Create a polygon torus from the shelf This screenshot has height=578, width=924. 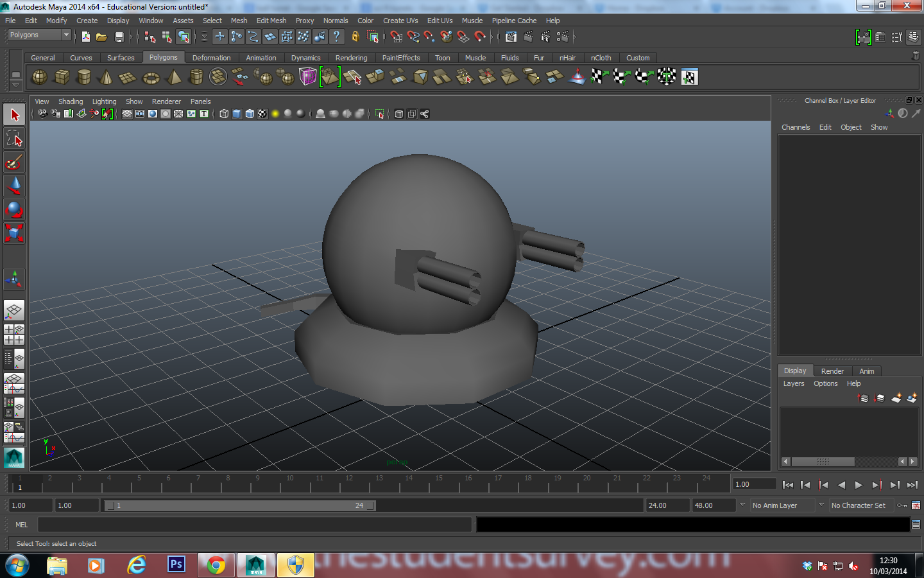coord(150,76)
